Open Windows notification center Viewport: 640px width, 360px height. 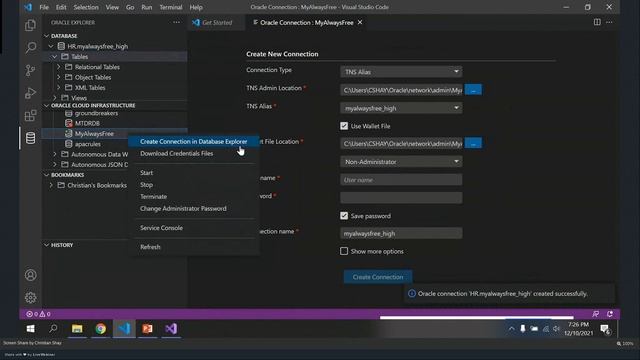[605, 329]
